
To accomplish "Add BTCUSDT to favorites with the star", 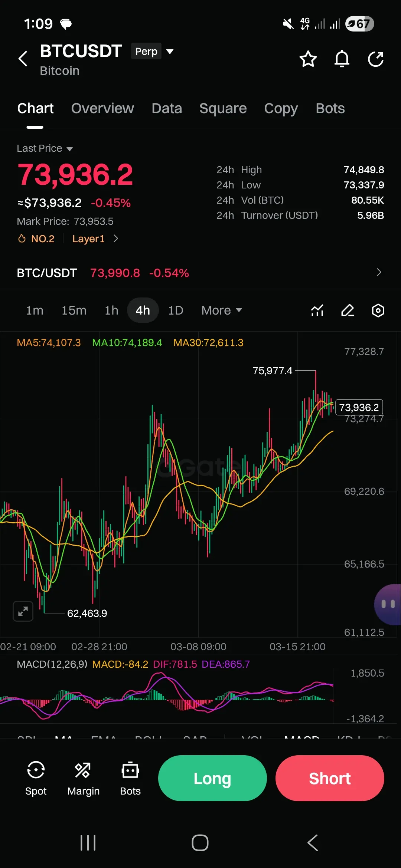I will (308, 59).
